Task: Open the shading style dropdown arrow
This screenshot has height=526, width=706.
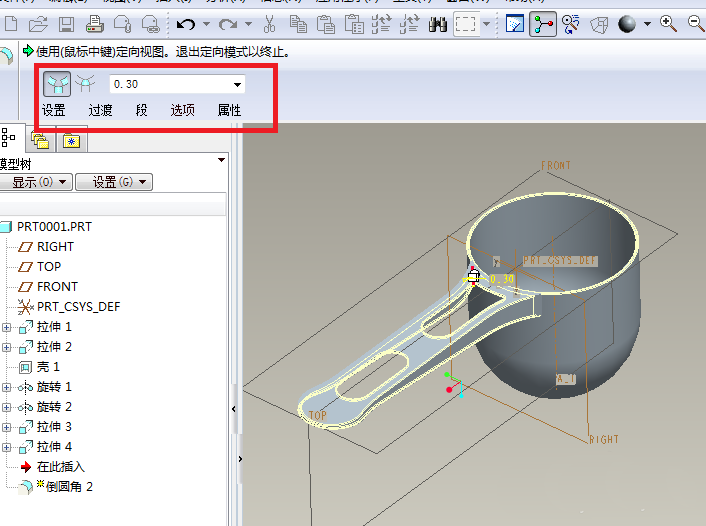Action: (647, 24)
